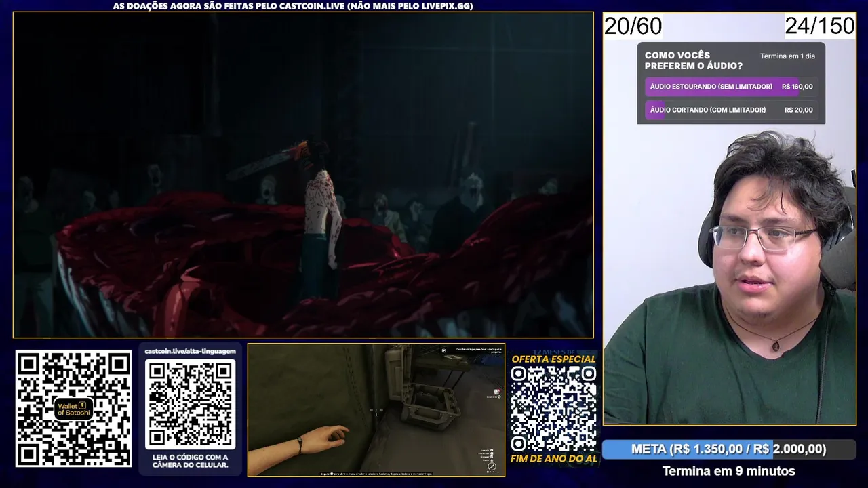This screenshot has width=868, height=488.
Task: Click the anime video with the chainsaw character
Action: point(303,175)
